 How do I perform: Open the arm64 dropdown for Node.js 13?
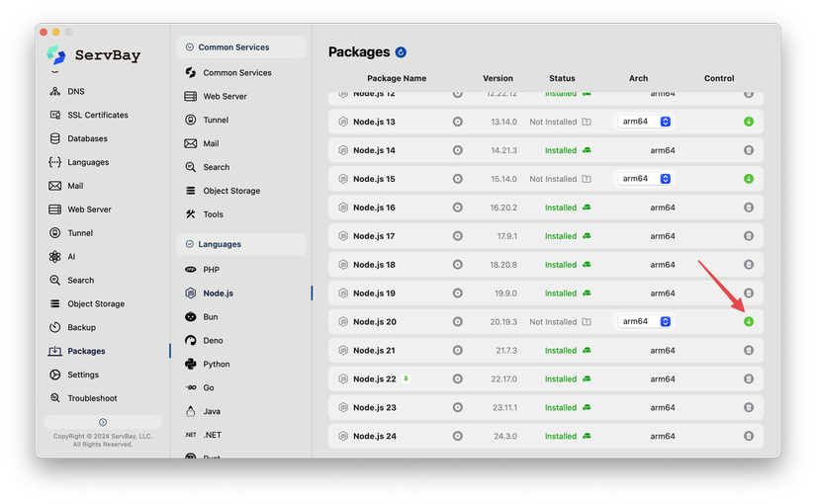(645, 122)
